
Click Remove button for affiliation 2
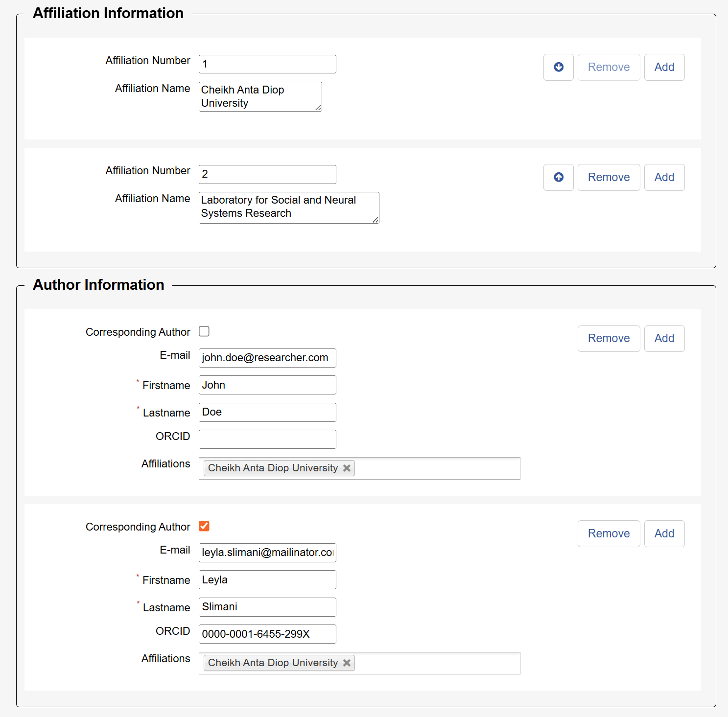[609, 177]
